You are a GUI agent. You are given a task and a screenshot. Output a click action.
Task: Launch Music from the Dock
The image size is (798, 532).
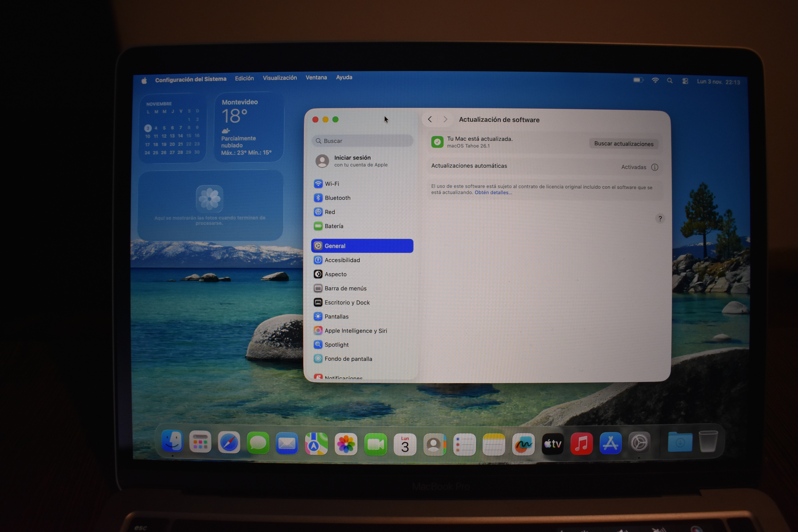581,443
